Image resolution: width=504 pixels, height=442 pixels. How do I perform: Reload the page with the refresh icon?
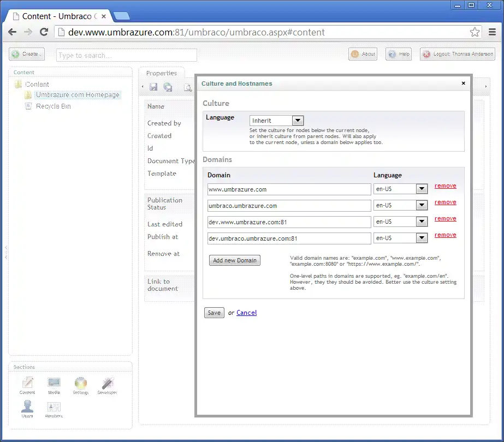(x=44, y=32)
